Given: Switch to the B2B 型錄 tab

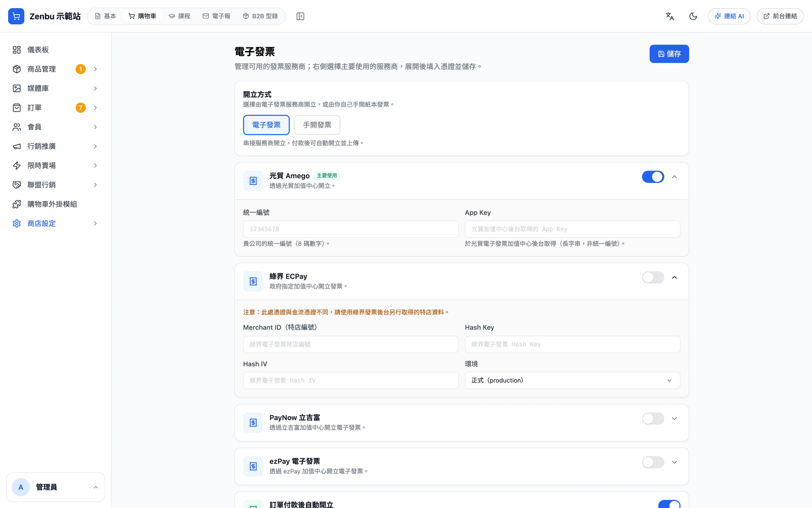Looking at the screenshot, I should tap(260, 16).
